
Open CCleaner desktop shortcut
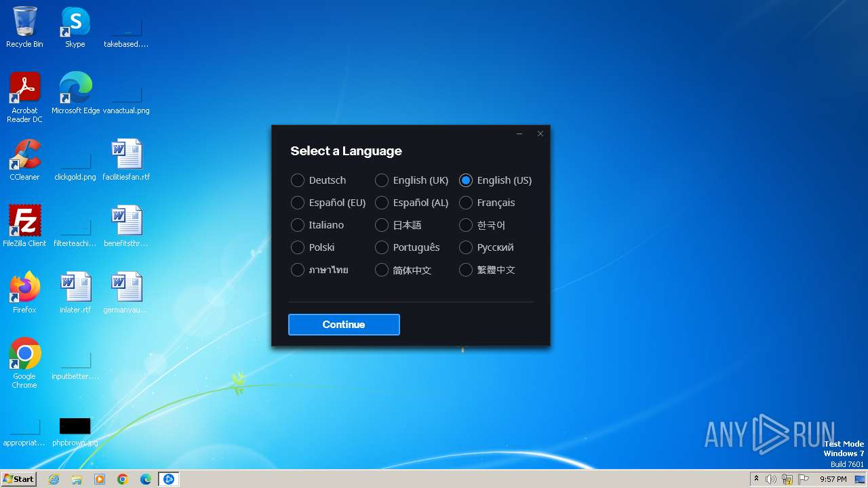coord(24,160)
